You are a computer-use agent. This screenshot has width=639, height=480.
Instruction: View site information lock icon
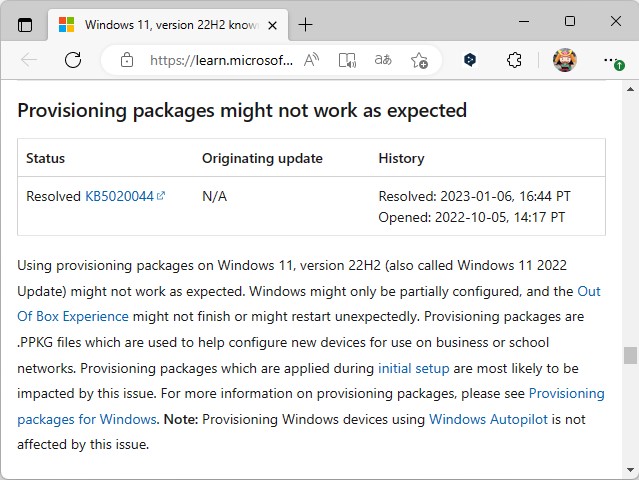pyautogui.click(x=126, y=60)
